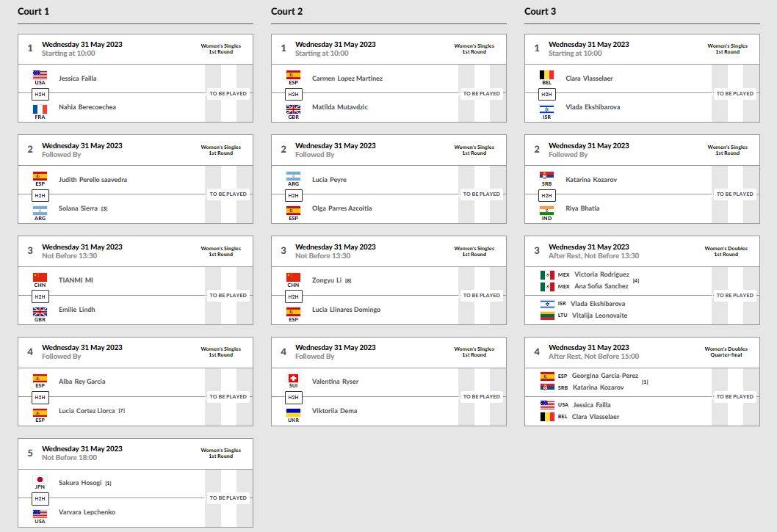Click the India flag beside Riya Bhatia
The height and width of the screenshot is (532, 777).
546,211
